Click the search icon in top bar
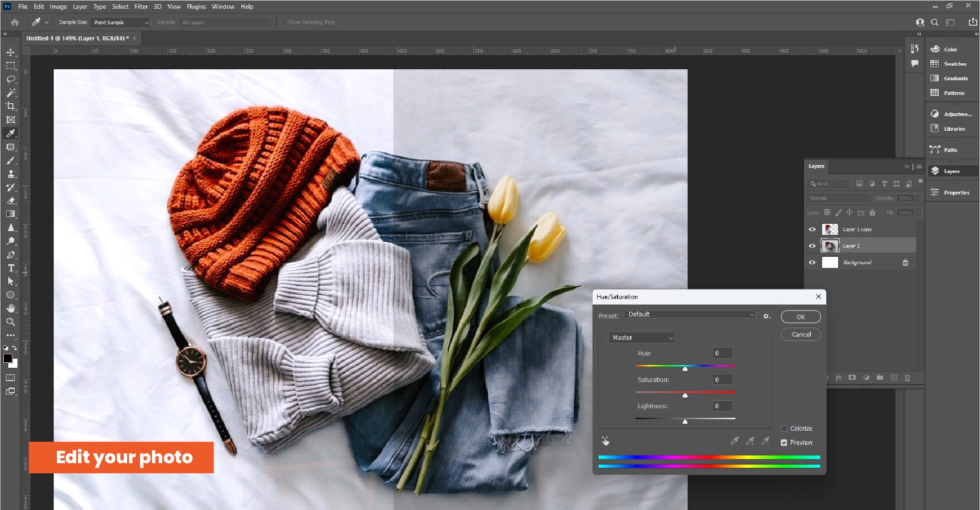Viewport: 980px width, 510px height. point(935,22)
